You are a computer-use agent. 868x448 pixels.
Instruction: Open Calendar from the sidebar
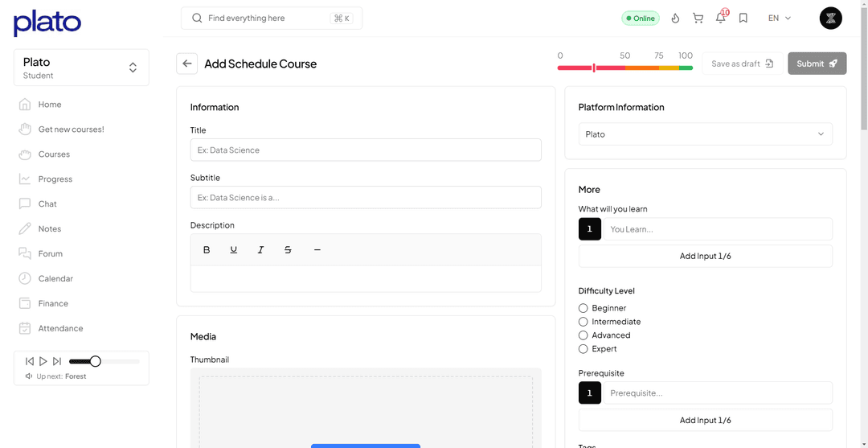click(55, 278)
